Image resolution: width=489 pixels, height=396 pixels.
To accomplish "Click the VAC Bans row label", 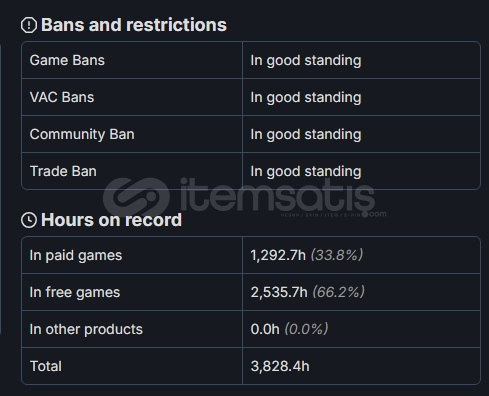I will (x=62, y=97).
